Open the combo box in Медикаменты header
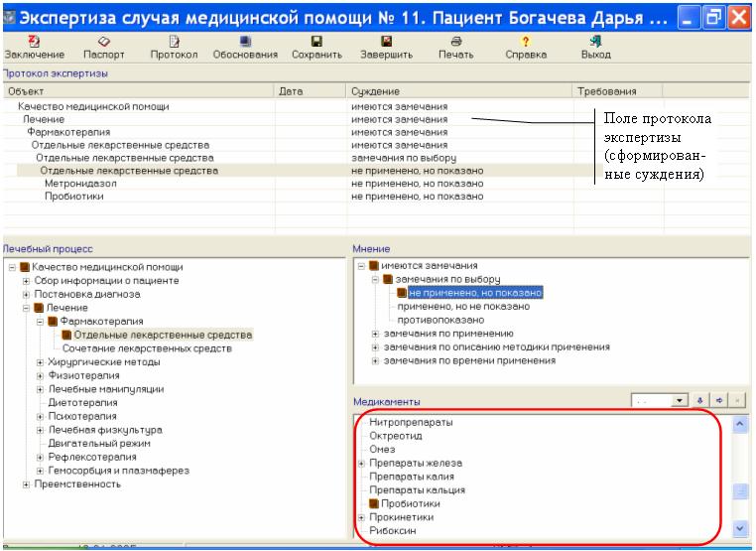Viewport: 756px width, 551px height. [679, 400]
